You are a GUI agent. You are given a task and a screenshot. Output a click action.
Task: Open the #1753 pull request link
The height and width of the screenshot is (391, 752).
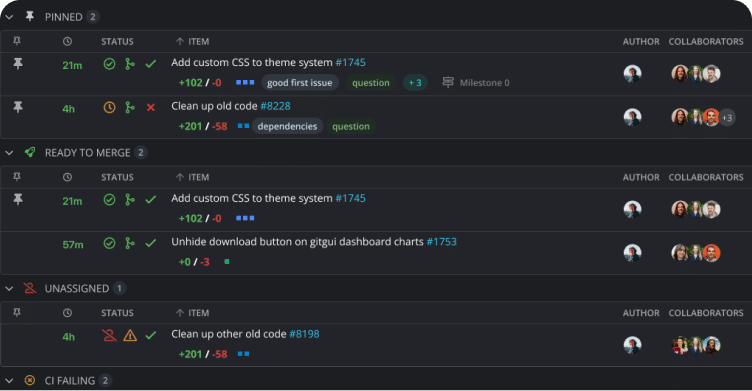[441, 242]
